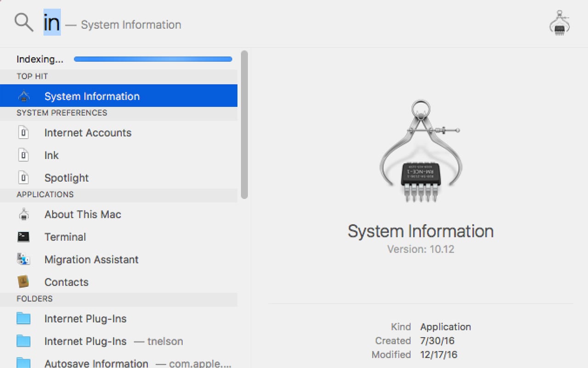This screenshot has height=368, width=588.
Task: Click the Ink preference pane icon
Action: click(23, 156)
